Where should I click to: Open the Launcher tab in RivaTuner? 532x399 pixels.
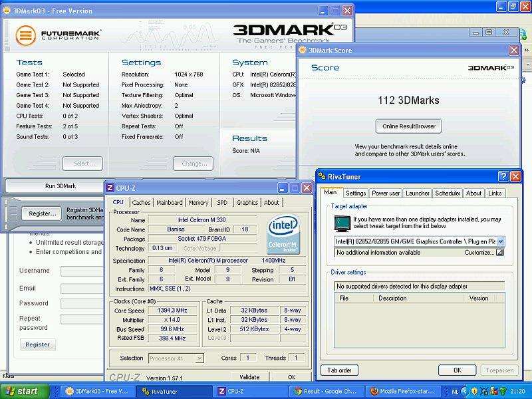(x=418, y=193)
